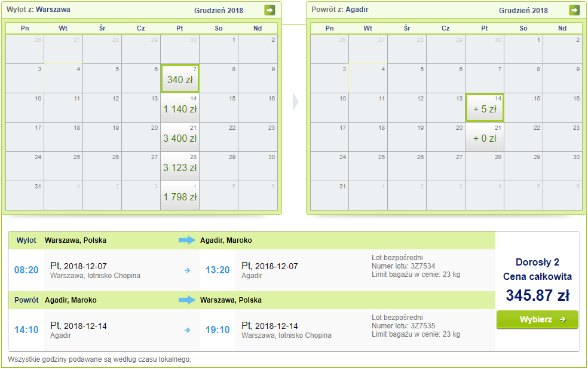Click small arrow between 14:10 and 19:10
588x369 pixels.
click(x=188, y=330)
